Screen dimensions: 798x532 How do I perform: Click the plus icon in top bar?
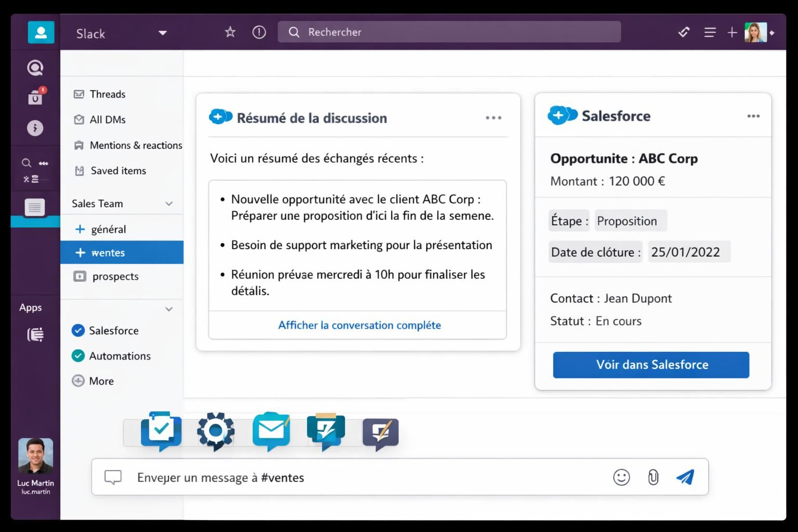[732, 32]
